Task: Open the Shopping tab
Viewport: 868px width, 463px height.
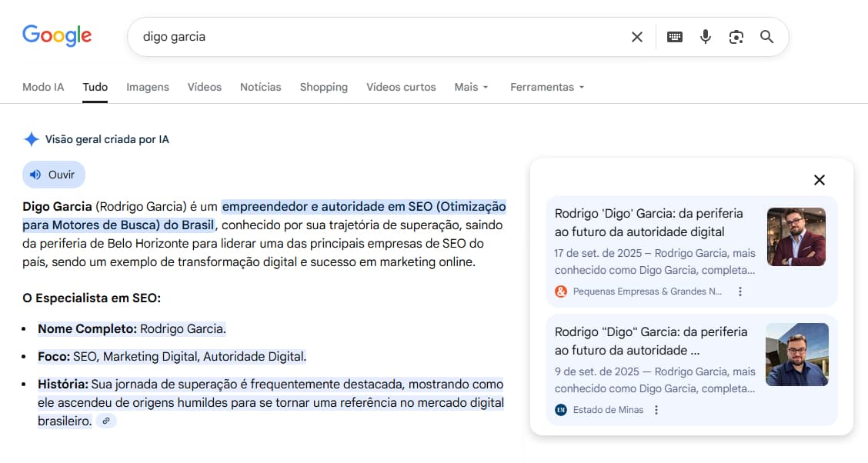Action: coord(324,88)
